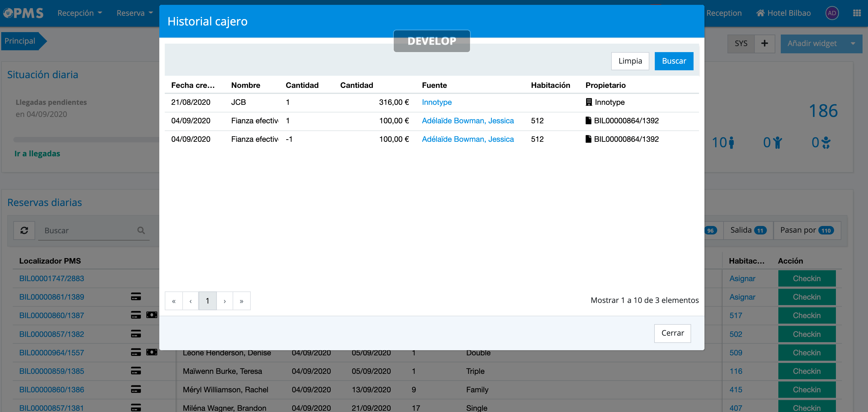Screen dimensions: 868x412
Task: Select the Pasan por tab
Action: [807, 230]
